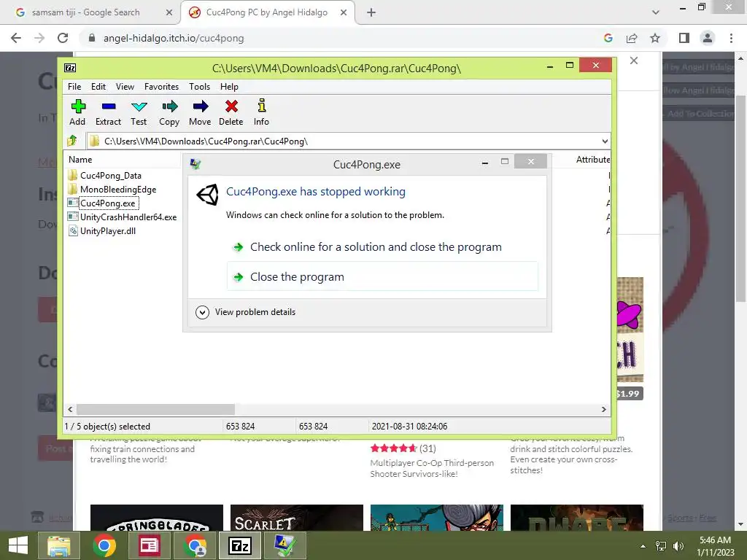747x560 pixels.
Task: Click the Chrome back arrow
Action: 16,38
